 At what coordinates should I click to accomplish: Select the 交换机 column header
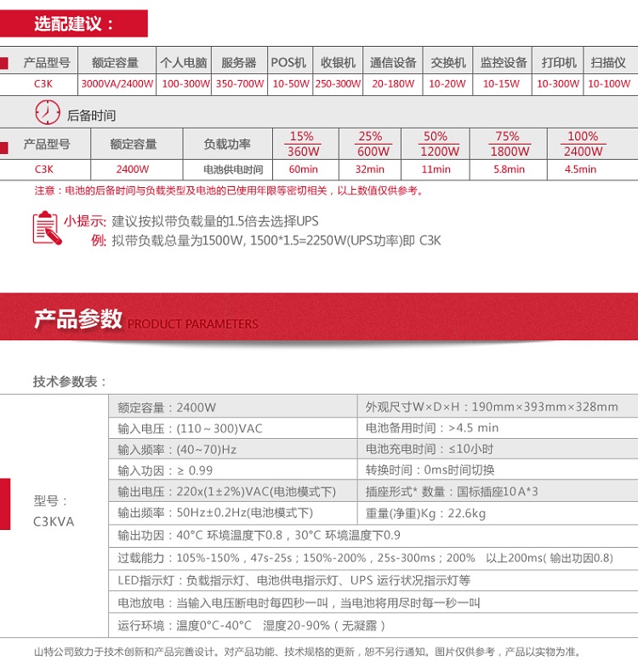coord(447,63)
